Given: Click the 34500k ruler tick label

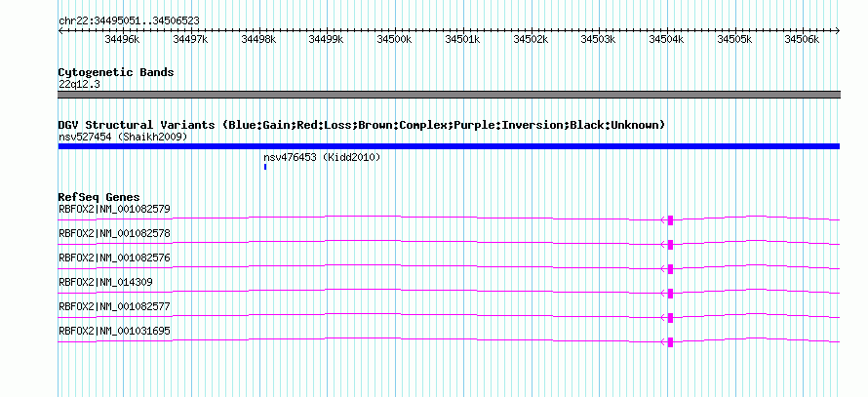Looking at the screenshot, I should pyautogui.click(x=394, y=39).
